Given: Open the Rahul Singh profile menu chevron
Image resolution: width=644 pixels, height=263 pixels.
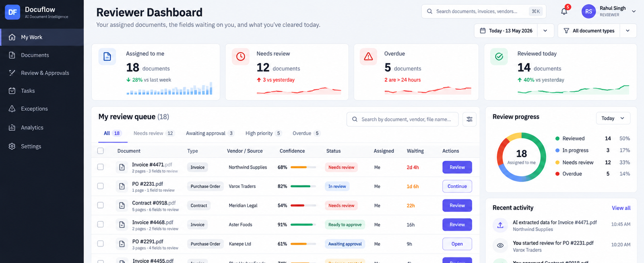Looking at the screenshot, I should pos(634,11).
